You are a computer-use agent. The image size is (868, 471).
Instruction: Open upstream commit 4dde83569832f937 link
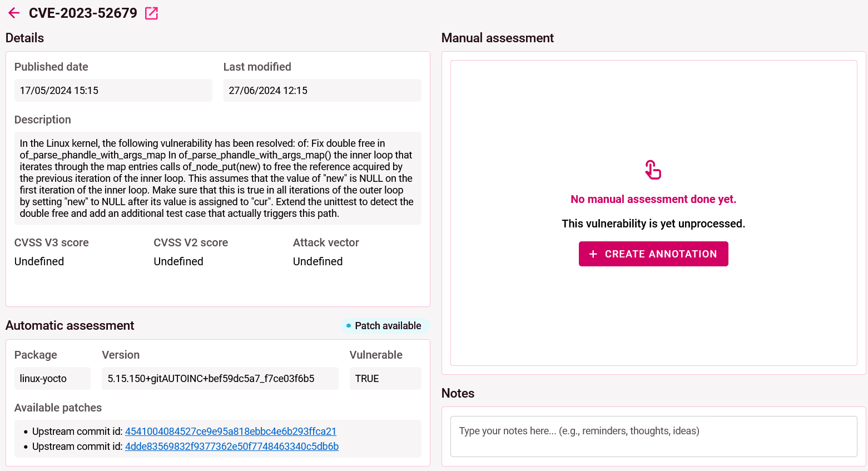tap(231, 447)
